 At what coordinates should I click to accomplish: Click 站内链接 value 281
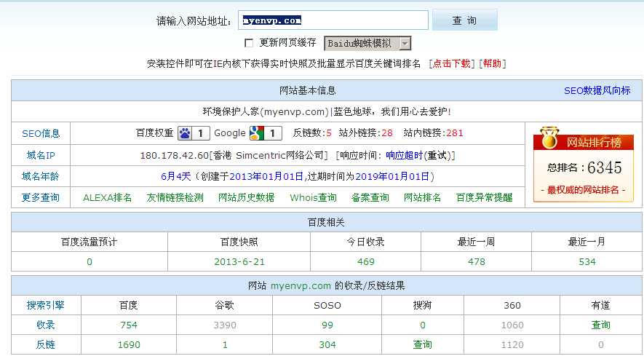pos(455,133)
